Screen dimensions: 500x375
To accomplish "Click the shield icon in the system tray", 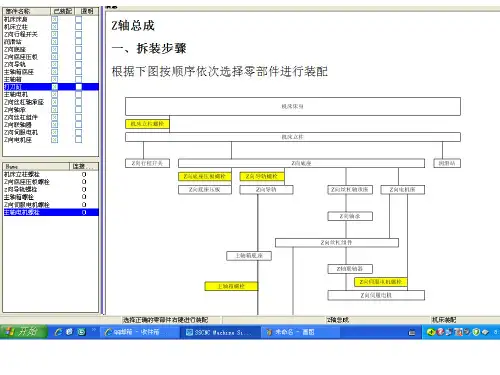I will (476, 332).
